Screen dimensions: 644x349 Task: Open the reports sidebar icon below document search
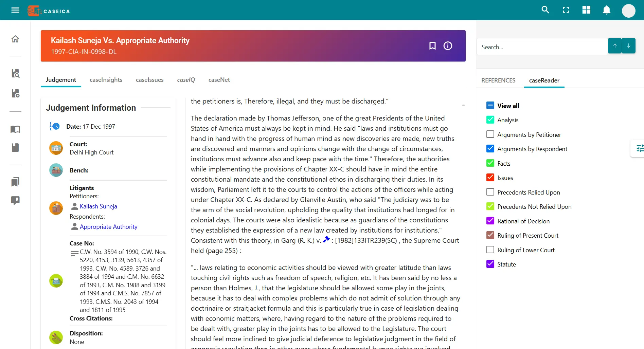coord(15,93)
